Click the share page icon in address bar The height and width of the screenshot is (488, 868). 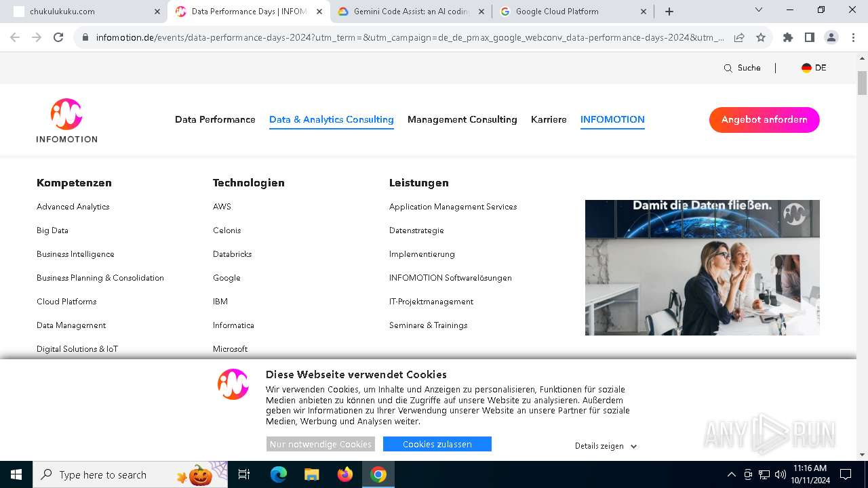pos(739,37)
